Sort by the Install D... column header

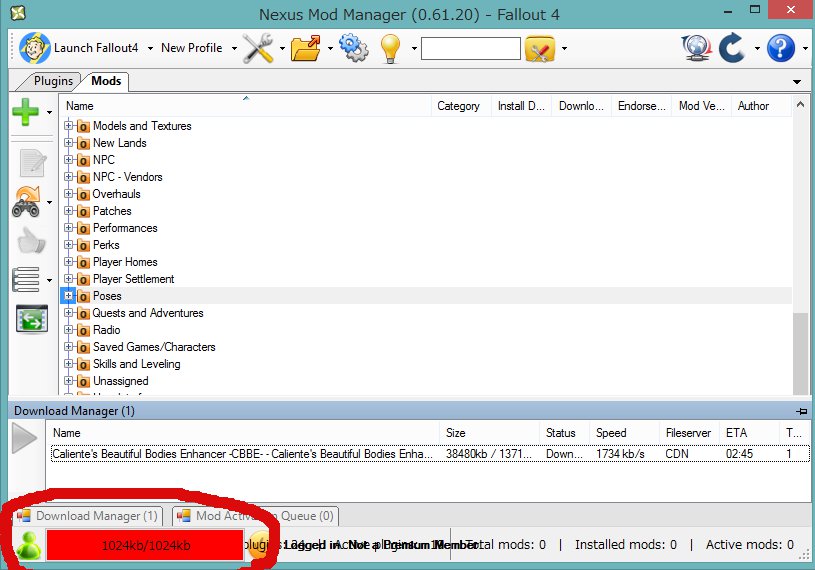coord(521,106)
